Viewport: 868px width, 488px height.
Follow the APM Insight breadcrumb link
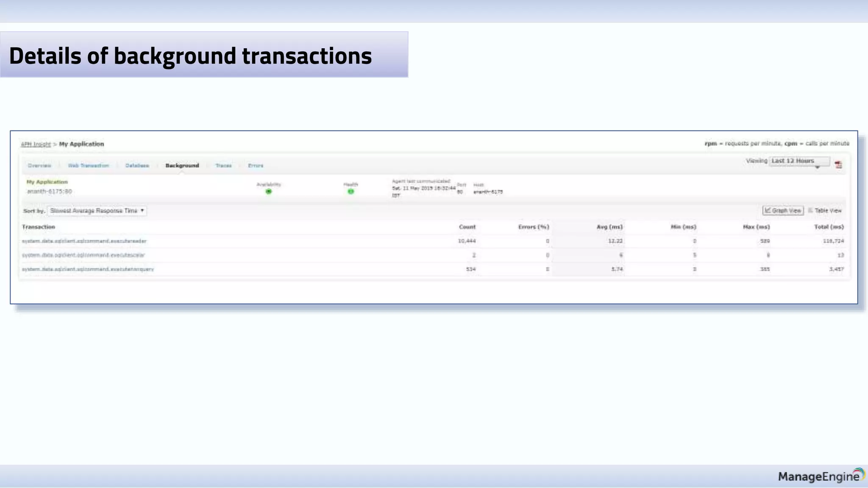click(x=36, y=144)
